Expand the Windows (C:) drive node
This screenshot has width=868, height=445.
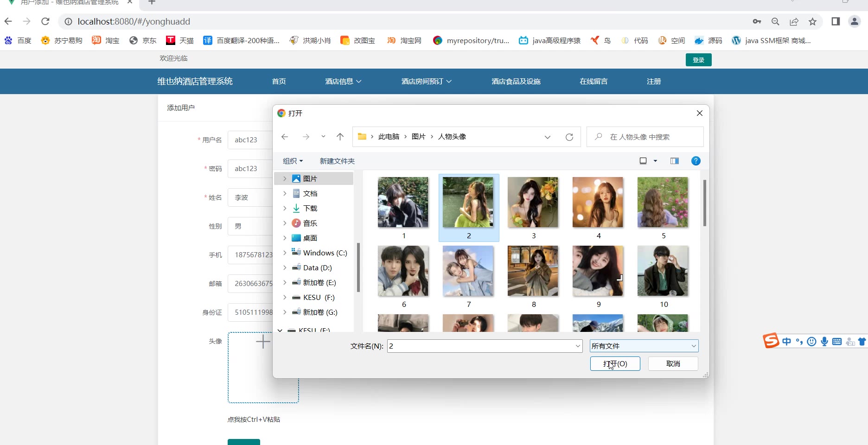[285, 253]
